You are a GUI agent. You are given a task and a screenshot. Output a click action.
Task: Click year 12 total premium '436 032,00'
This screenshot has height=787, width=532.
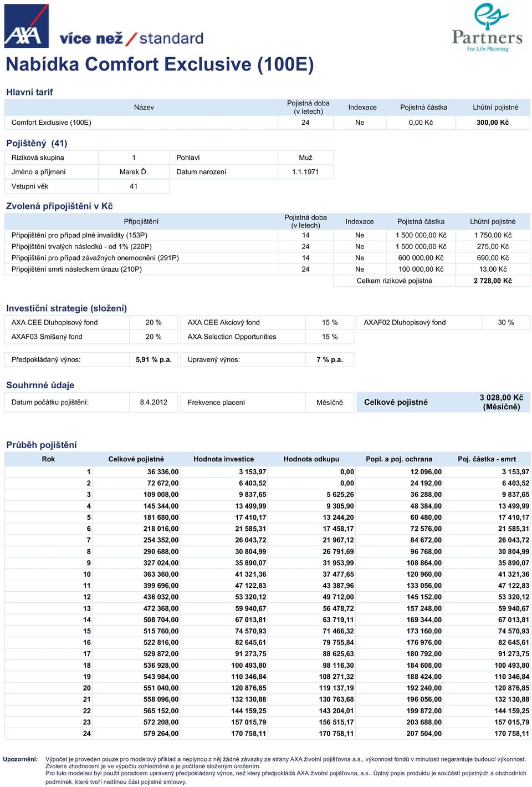click(x=161, y=597)
